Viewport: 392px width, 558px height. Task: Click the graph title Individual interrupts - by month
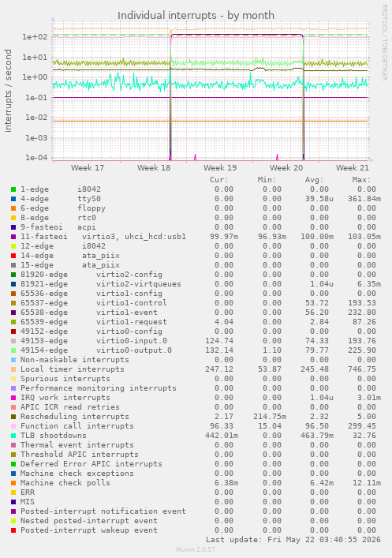pyautogui.click(x=196, y=16)
